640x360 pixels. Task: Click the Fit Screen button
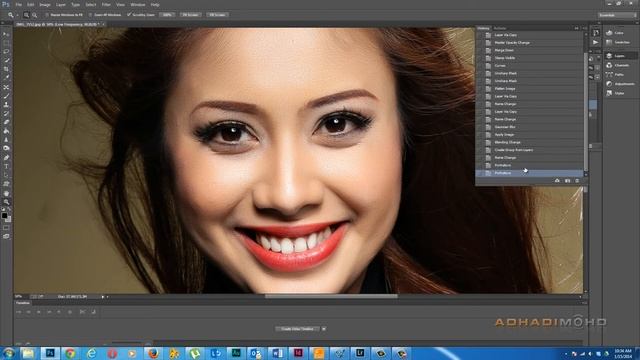(190, 15)
